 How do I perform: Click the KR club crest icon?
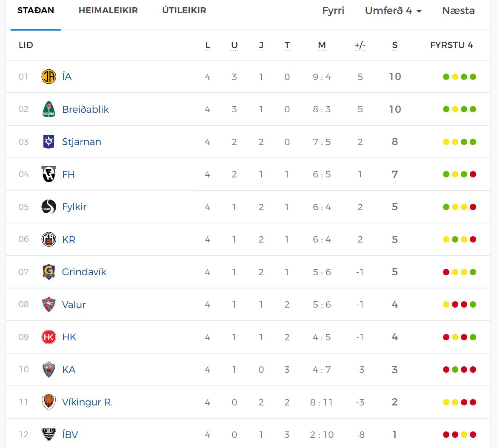click(49, 240)
